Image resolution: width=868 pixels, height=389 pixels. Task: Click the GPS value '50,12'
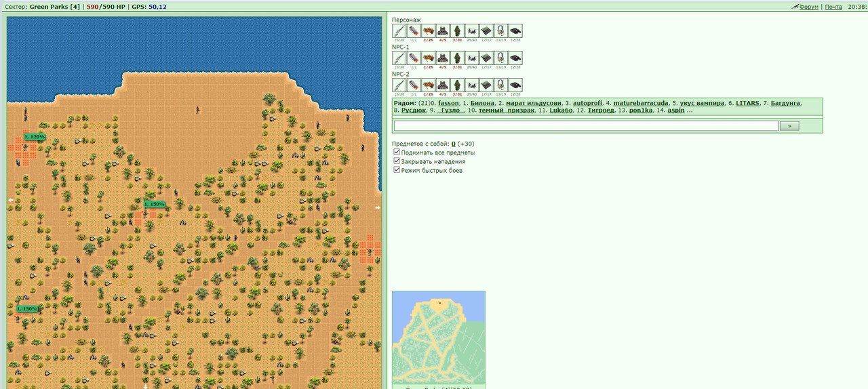pos(157,7)
